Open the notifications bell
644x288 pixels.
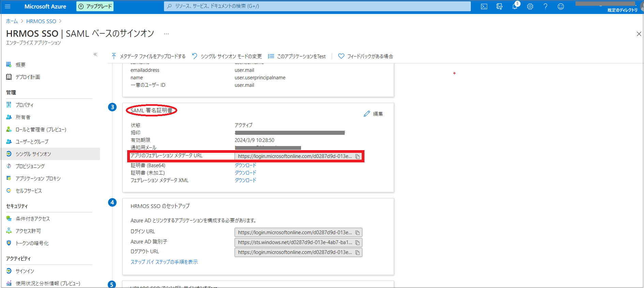click(514, 6)
